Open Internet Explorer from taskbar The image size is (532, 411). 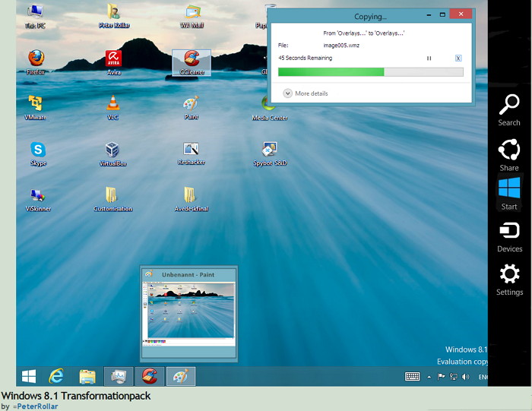[56, 376]
